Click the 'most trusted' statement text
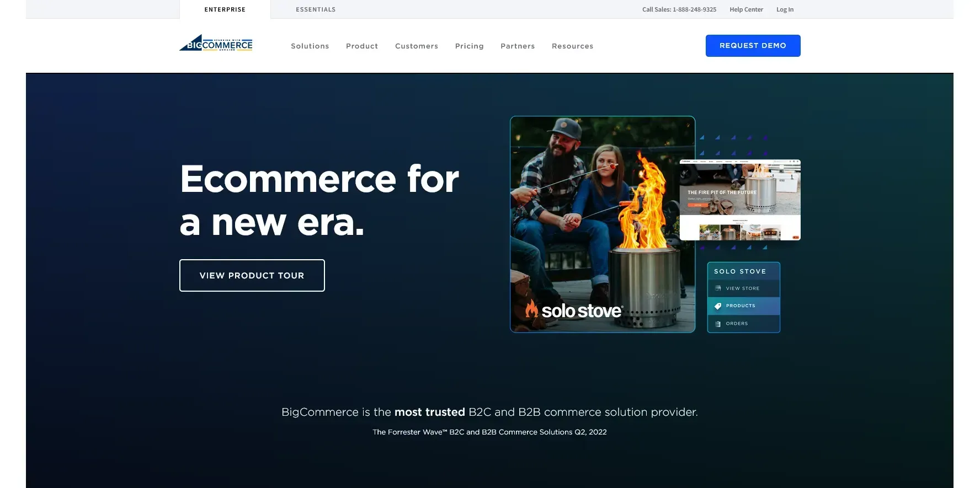 [x=489, y=412]
